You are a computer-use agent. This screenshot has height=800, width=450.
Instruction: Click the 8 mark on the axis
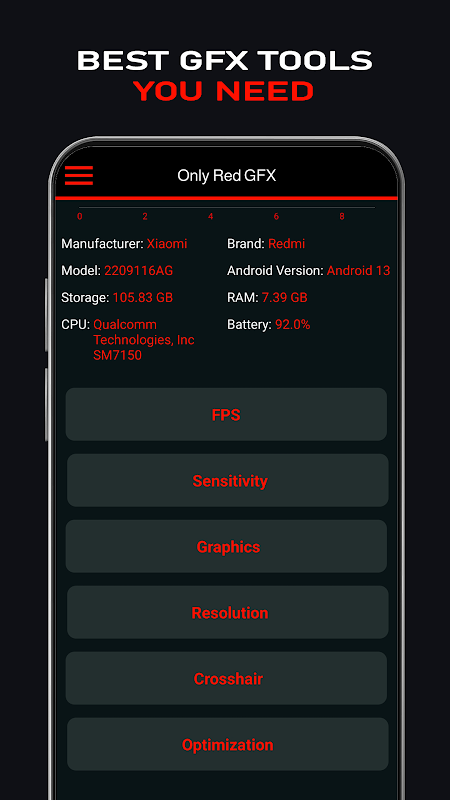[342, 217]
